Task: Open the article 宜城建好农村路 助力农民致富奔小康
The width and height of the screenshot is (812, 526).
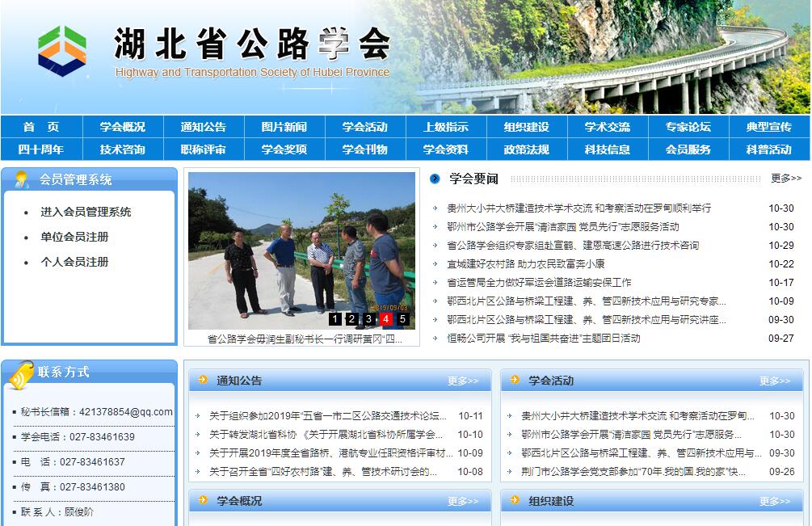Action: 526,264
